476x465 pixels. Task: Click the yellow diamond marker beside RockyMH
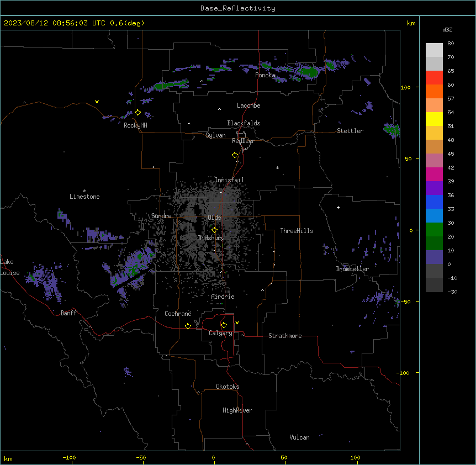(138, 113)
